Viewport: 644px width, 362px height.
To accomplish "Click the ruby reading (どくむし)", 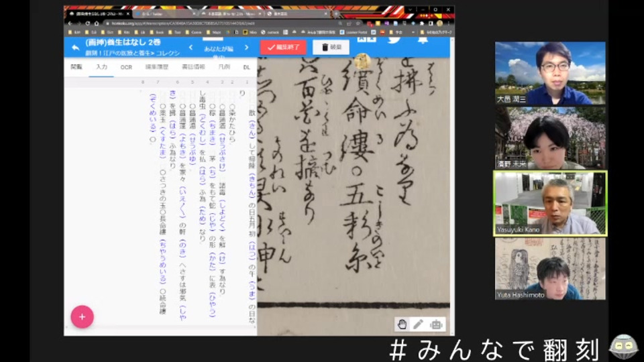I will coord(202,129).
